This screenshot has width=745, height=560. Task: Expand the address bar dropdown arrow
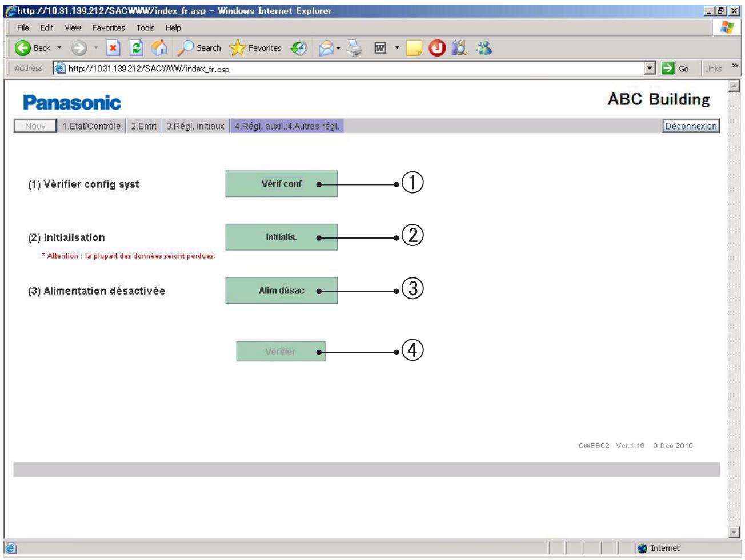(x=650, y=69)
